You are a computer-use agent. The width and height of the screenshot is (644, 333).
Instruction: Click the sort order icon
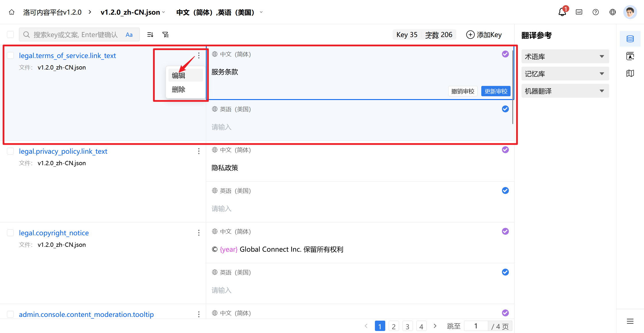(x=150, y=35)
